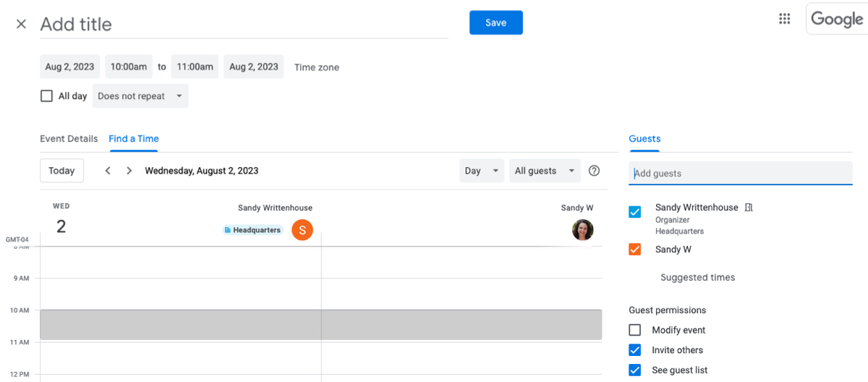The image size is (868, 382).
Task: Uncheck Sandy W's orange guest checkbox
Action: (635, 250)
